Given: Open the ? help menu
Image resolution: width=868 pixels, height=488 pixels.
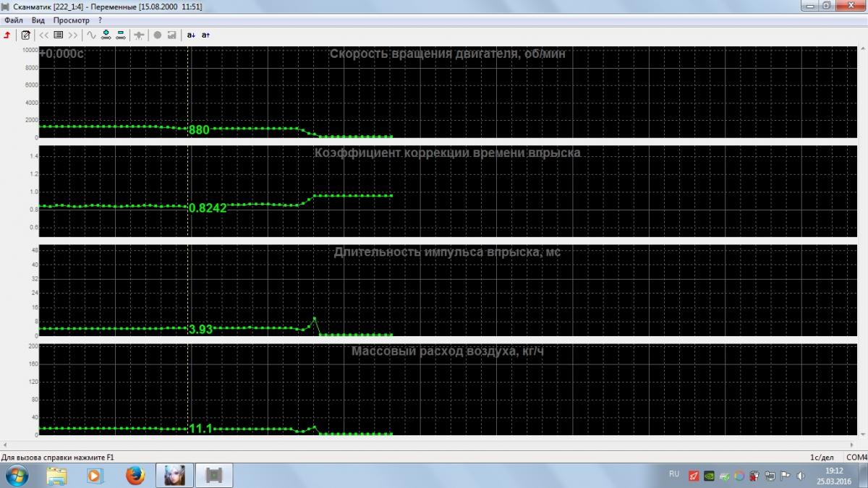Looking at the screenshot, I should tap(101, 20).
